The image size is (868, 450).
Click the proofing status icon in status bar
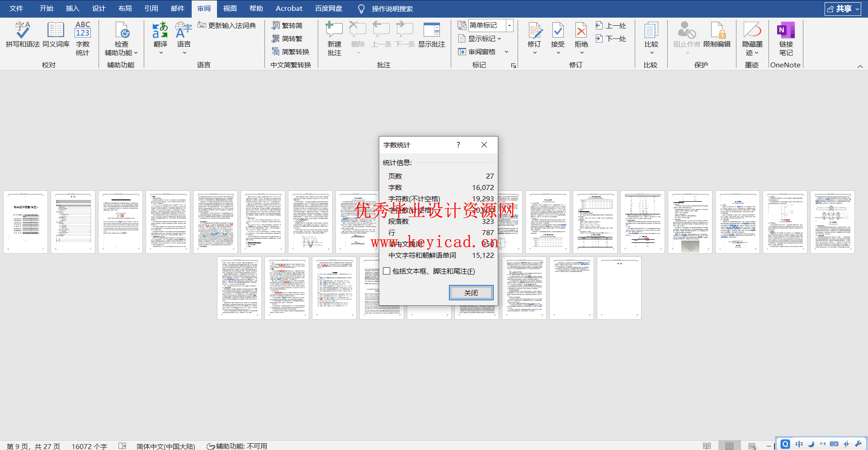point(122,446)
